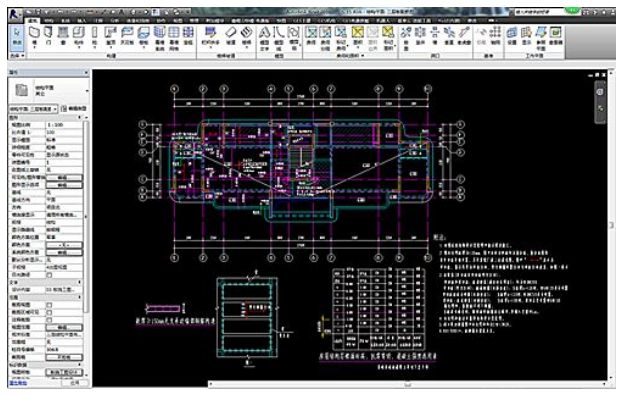Screen dimensions: 623x397
Task: Open the steering wheel on navigation bar
Action: (600, 92)
